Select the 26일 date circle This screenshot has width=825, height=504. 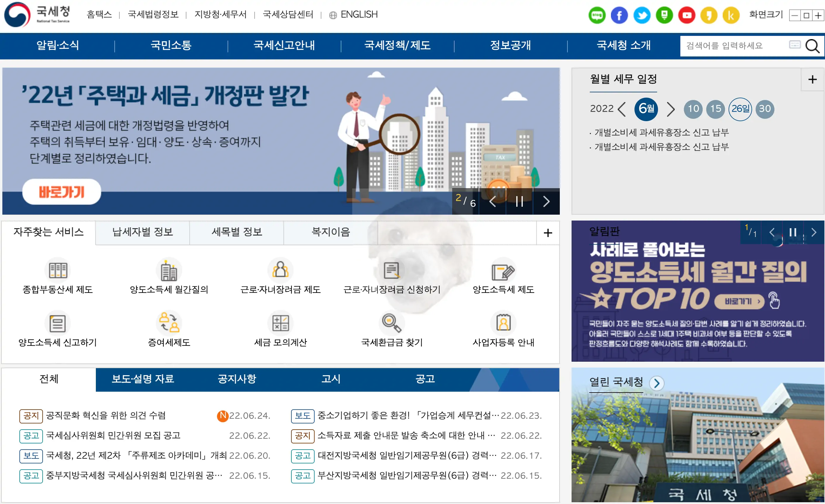740,109
